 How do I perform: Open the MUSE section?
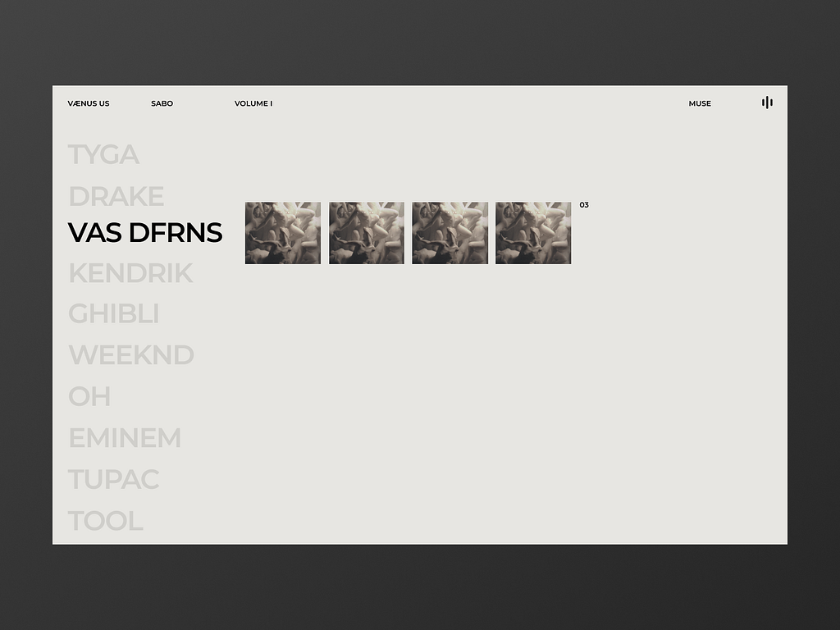coord(699,103)
